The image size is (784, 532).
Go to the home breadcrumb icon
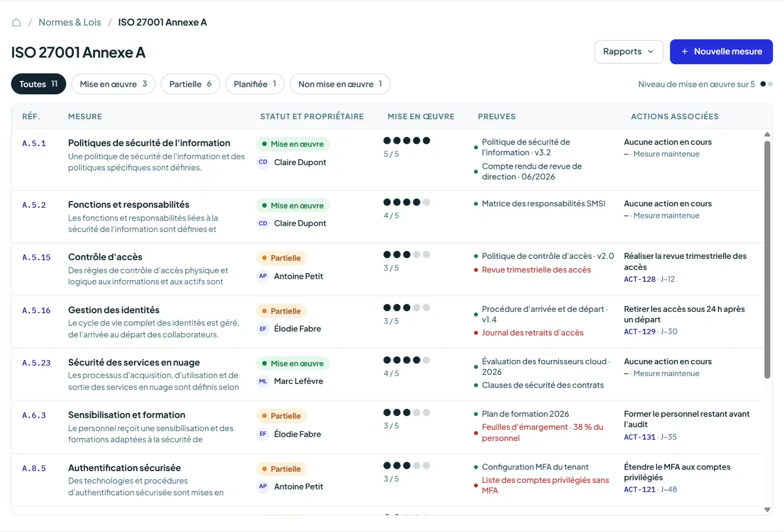click(x=16, y=23)
